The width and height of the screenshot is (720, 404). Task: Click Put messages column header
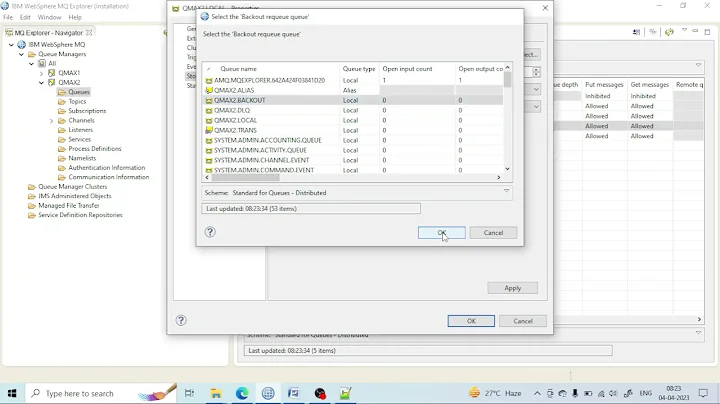point(604,85)
